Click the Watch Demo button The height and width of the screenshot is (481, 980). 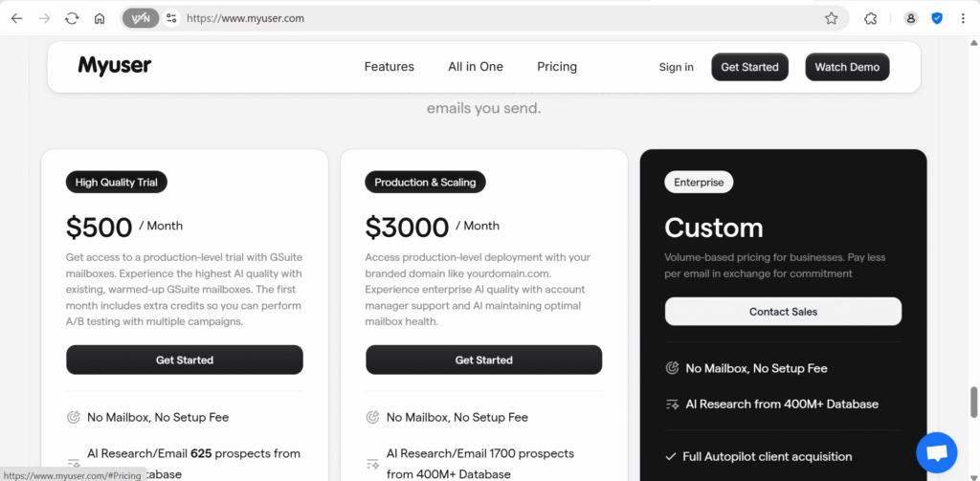pyautogui.click(x=847, y=67)
